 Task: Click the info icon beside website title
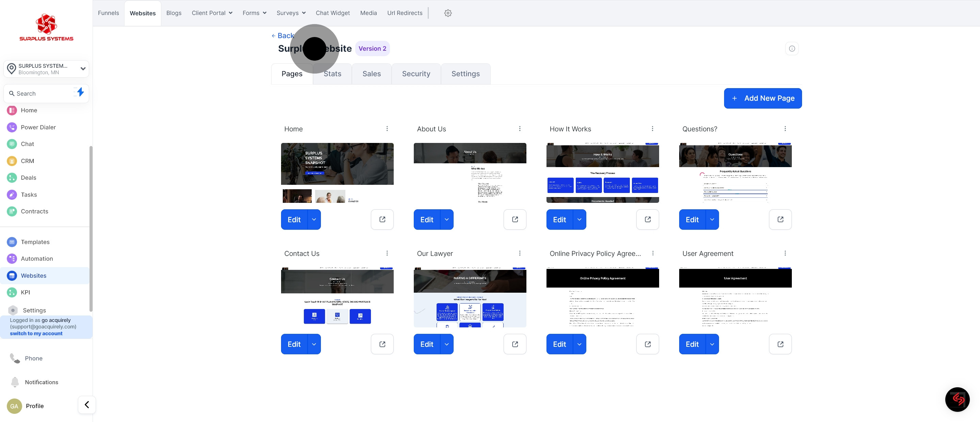792,49
